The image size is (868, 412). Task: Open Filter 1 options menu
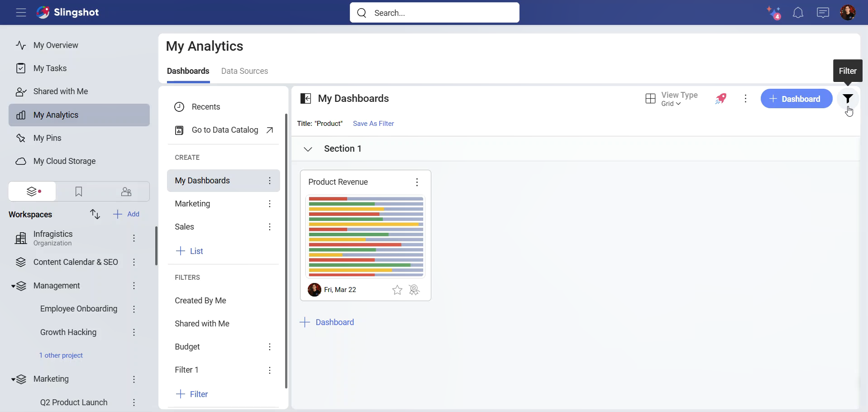pyautogui.click(x=270, y=370)
